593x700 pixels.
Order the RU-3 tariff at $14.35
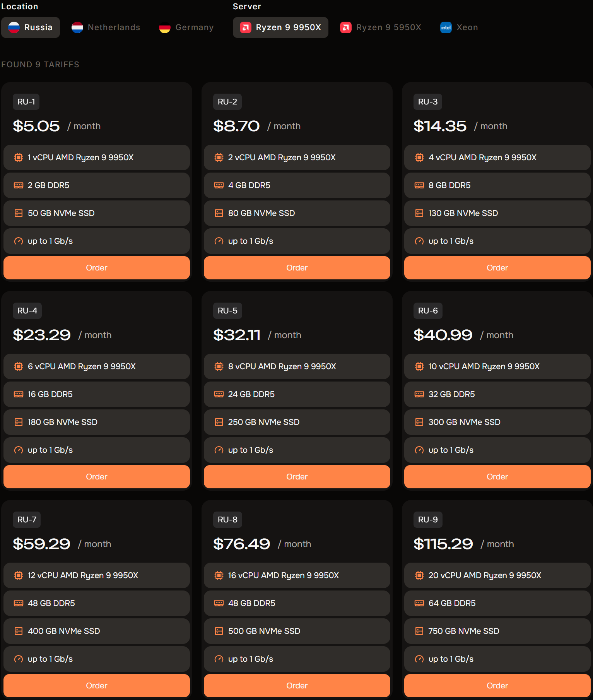[x=497, y=268]
